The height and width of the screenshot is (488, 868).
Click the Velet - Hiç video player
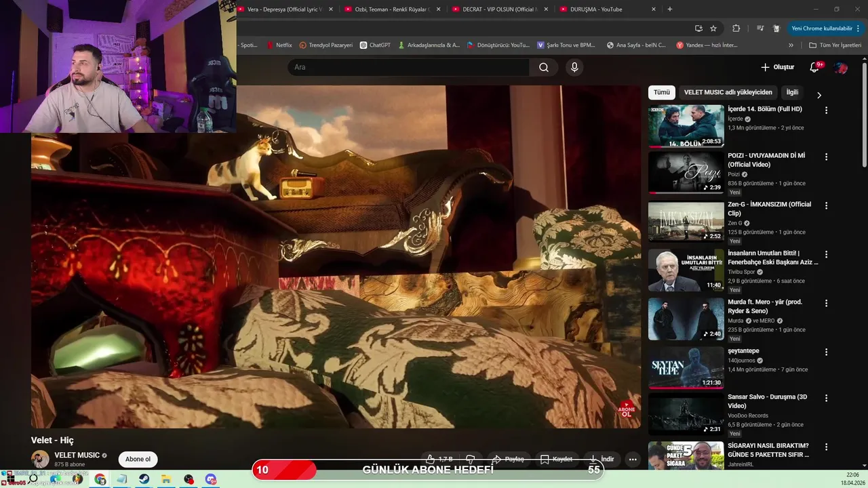(336, 257)
